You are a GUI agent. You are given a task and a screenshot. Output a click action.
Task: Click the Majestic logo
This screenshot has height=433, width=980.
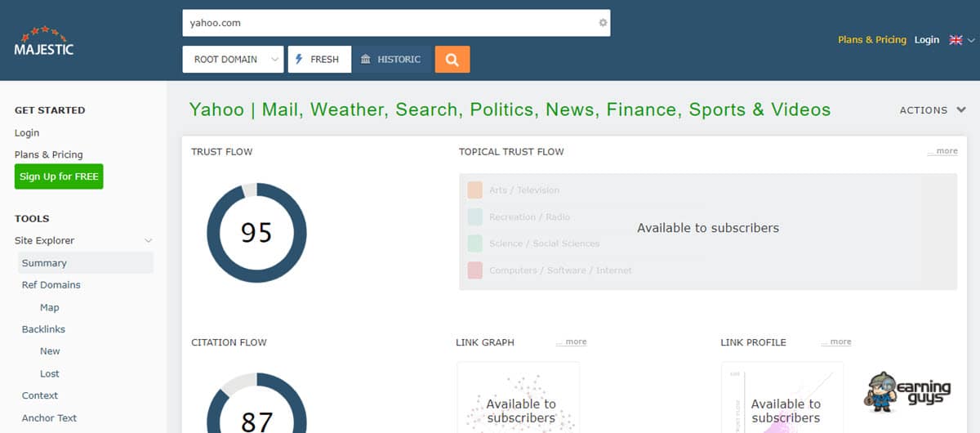click(44, 41)
